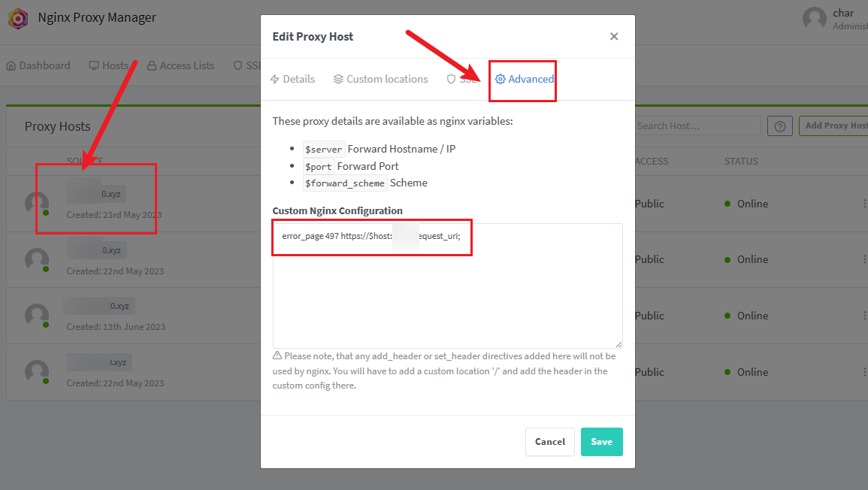Screen dimensions: 868x490
Task: Save the proxy host changes
Action: click(x=602, y=442)
